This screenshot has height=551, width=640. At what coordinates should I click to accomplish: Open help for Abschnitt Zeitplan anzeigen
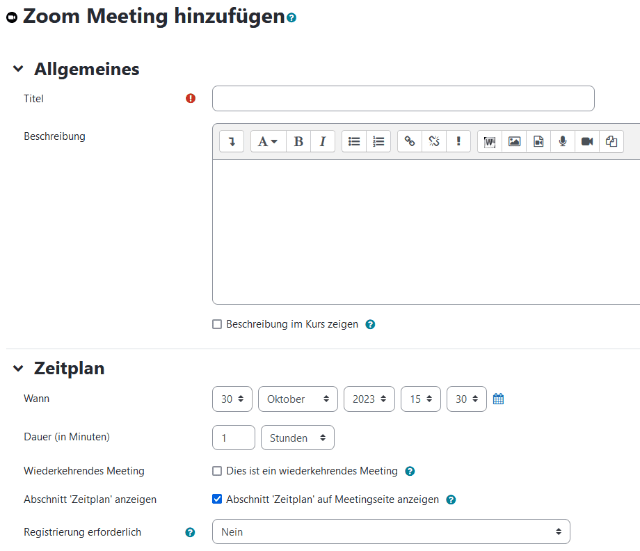pos(451,500)
